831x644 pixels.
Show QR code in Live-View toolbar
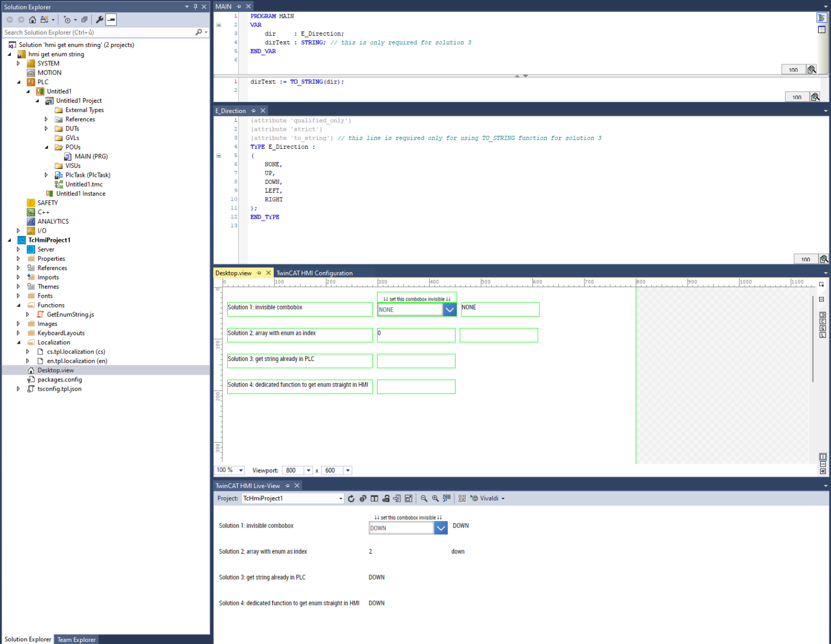pyautogui.click(x=462, y=498)
